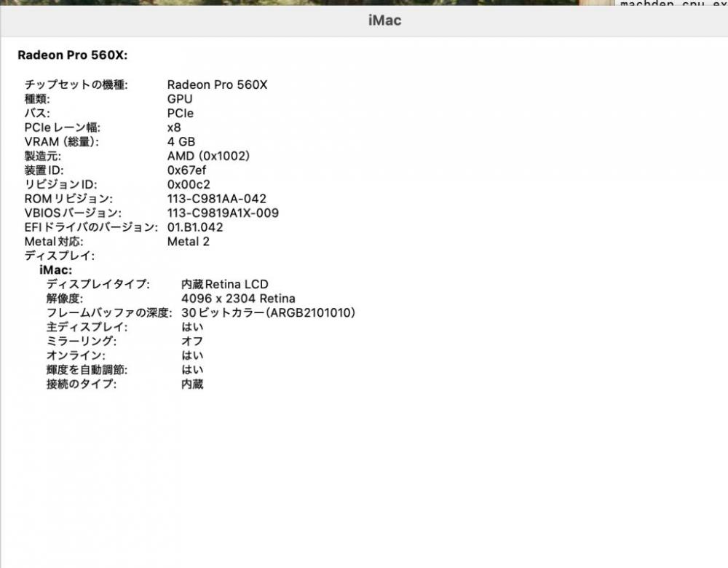Select 30ビットカラー (ARGB2101010) value

269,313
